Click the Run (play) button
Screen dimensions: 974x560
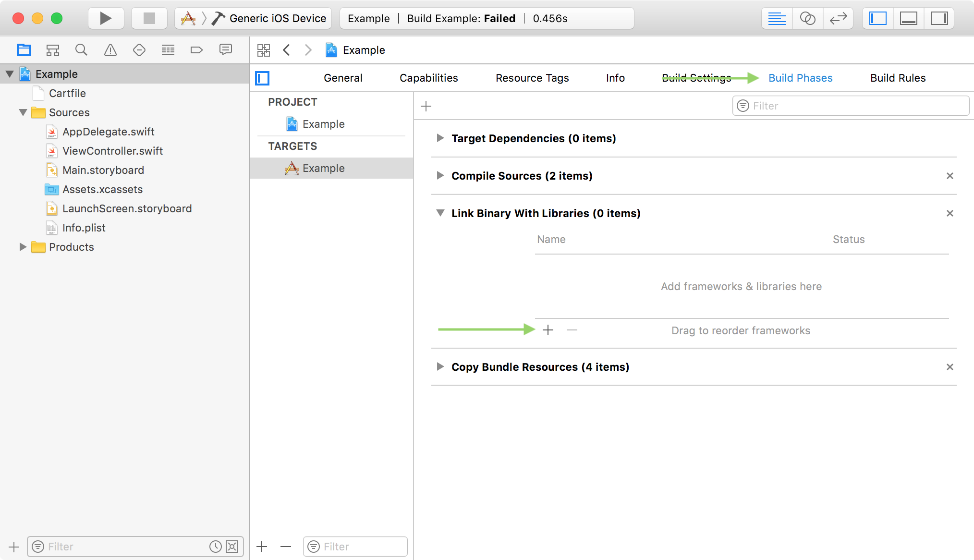(106, 18)
